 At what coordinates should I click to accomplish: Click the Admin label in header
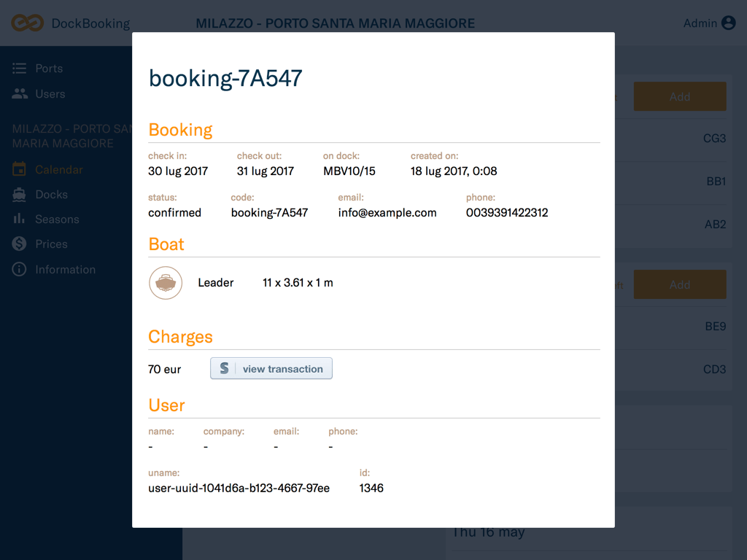coord(700,23)
